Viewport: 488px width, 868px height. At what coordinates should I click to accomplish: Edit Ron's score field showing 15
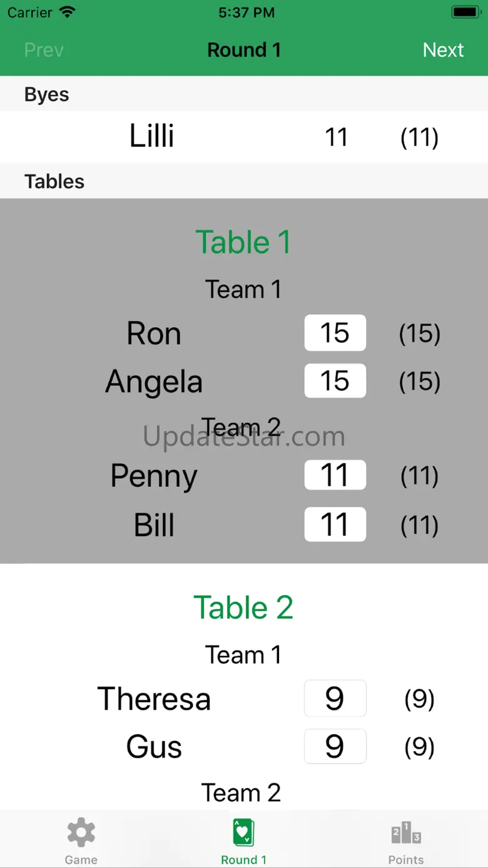click(x=335, y=333)
